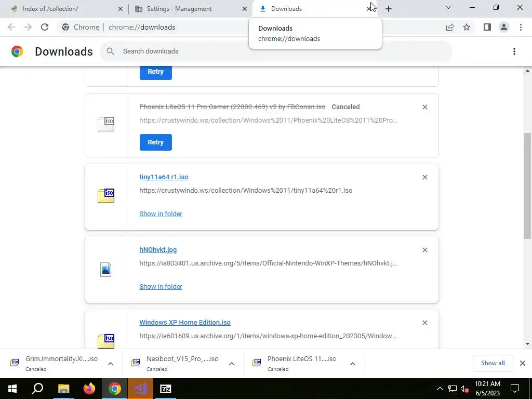Remove Phoenix LiteOS entry from the list

coord(425,107)
